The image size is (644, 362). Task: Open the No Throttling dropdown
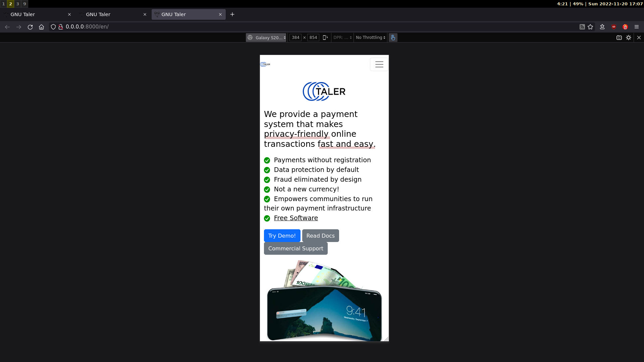(370, 38)
